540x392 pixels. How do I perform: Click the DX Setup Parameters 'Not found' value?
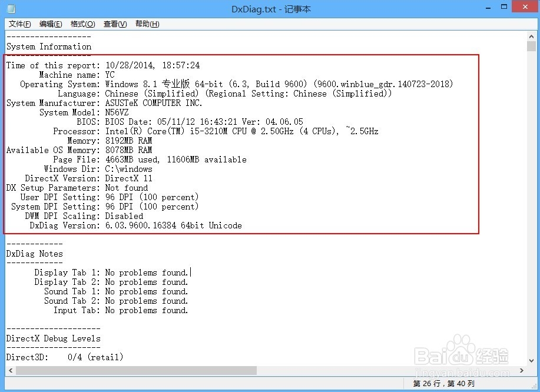[127, 188]
